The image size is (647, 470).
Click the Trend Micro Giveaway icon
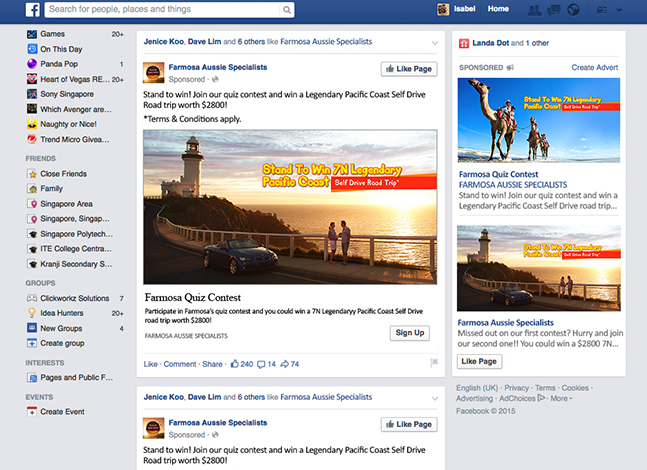point(32,139)
